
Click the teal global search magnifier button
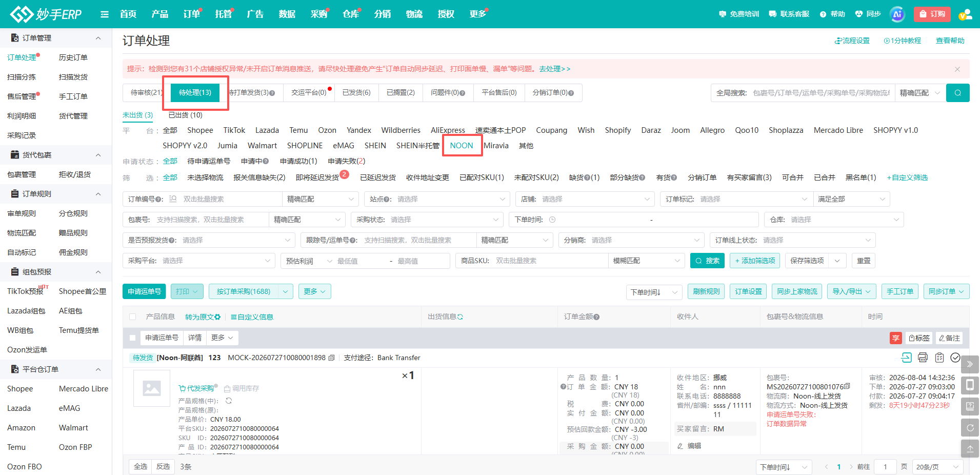[x=957, y=93]
